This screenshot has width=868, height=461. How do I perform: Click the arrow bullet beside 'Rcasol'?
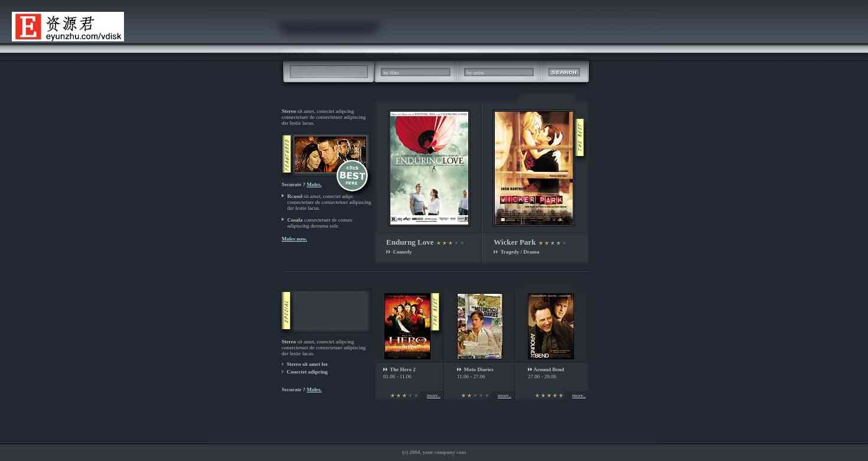283,196
